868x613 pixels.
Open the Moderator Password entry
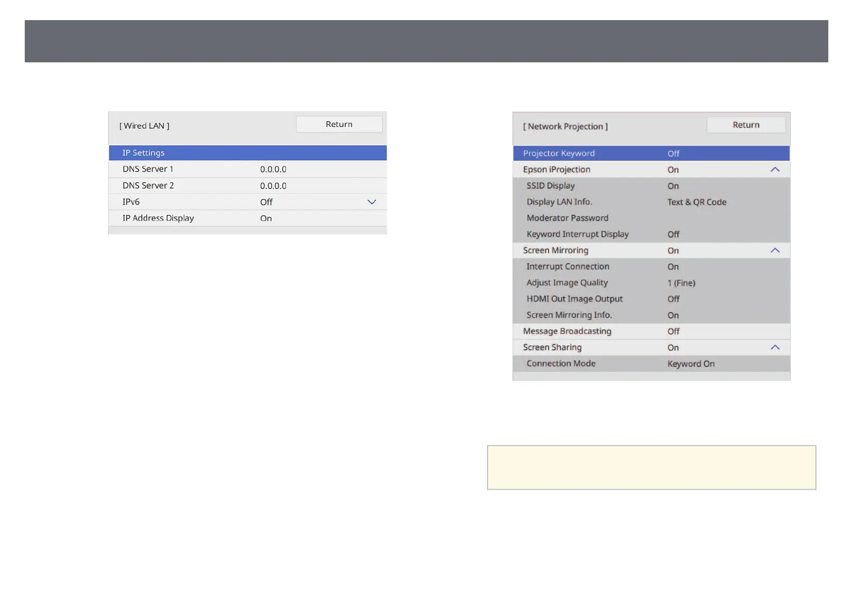pos(650,218)
